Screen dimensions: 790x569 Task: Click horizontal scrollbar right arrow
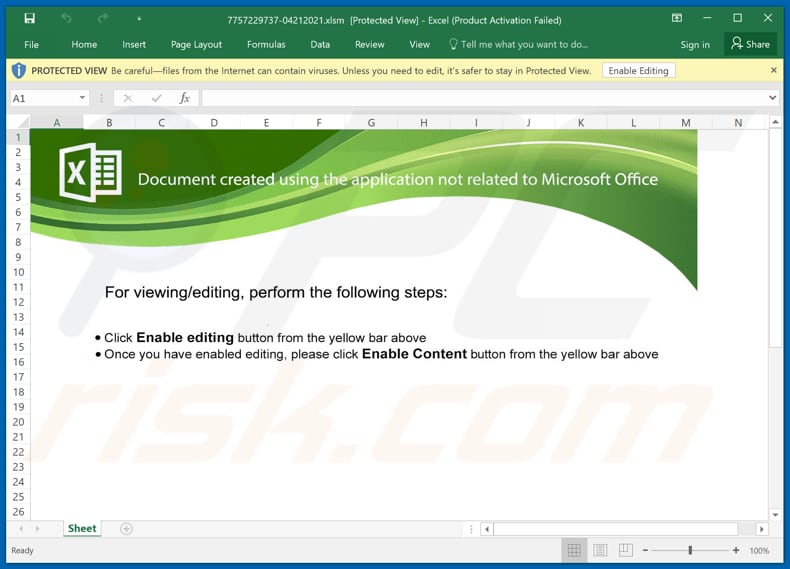(x=761, y=529)
